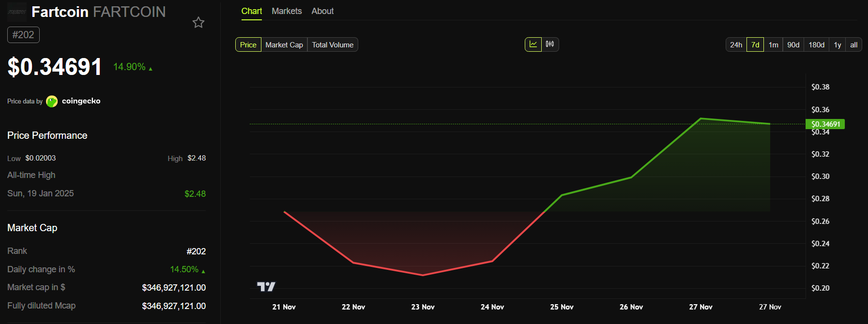Viewport: 868px width, 324px height.
Task: Set chart range to 180d
Action: click(817, 45)
